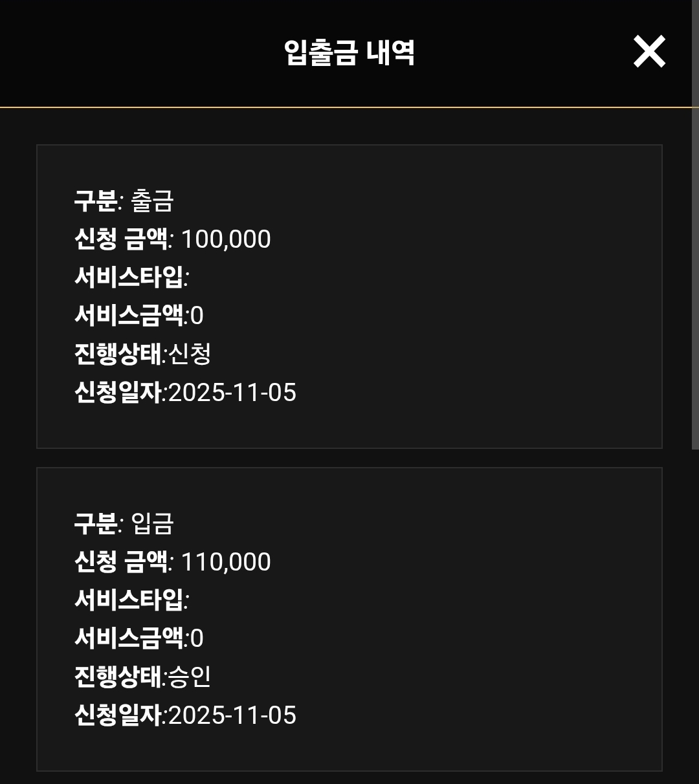699x784 pixels.
Task: Click 신청 금액 label in the 입금 entry
Action: [x=121, y=562]
